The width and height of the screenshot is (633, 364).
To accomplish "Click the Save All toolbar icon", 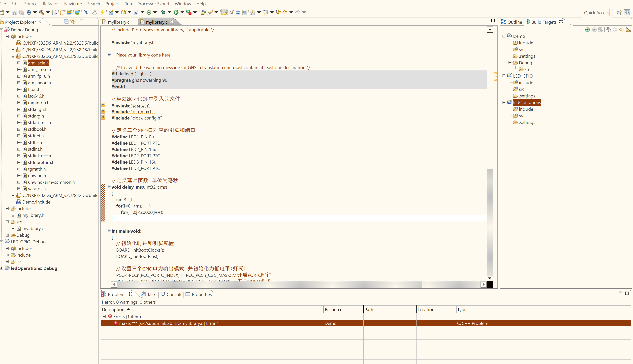I will [x=21, y=12].
